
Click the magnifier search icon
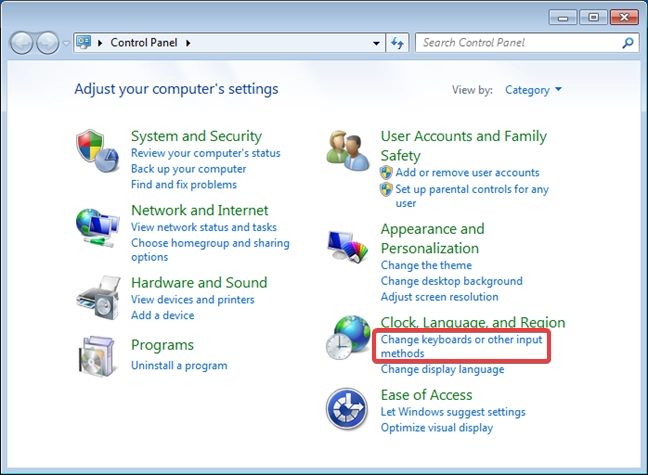pyautogui.click(x=628, y=43)
